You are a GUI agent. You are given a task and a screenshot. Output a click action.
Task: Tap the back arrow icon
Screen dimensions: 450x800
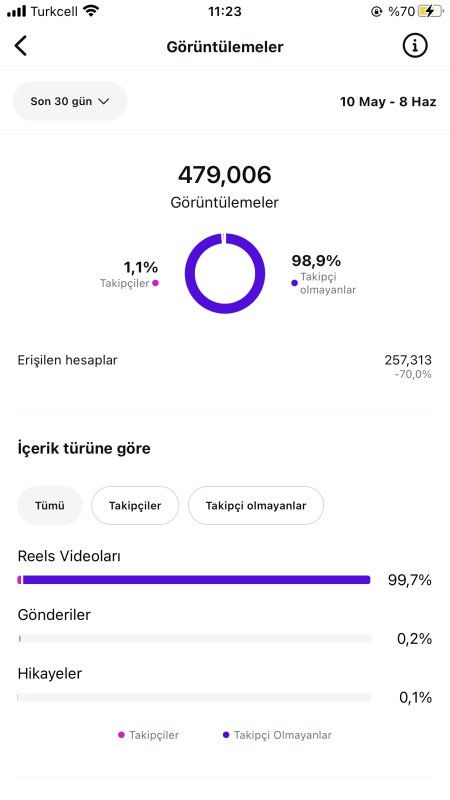click(20, 46)
